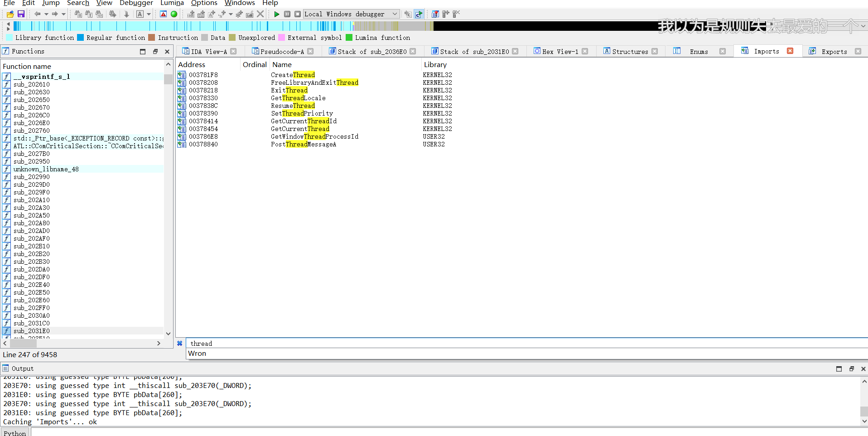Click the Open file toolbar icon
The image size is (868, 436).
point(10,14)
